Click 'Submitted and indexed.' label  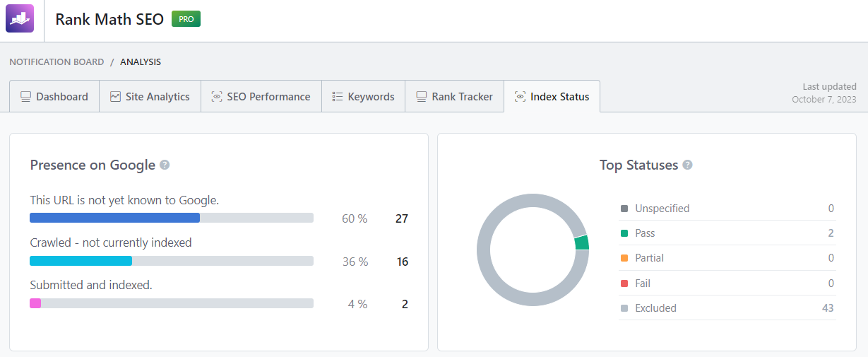[91, 285]
